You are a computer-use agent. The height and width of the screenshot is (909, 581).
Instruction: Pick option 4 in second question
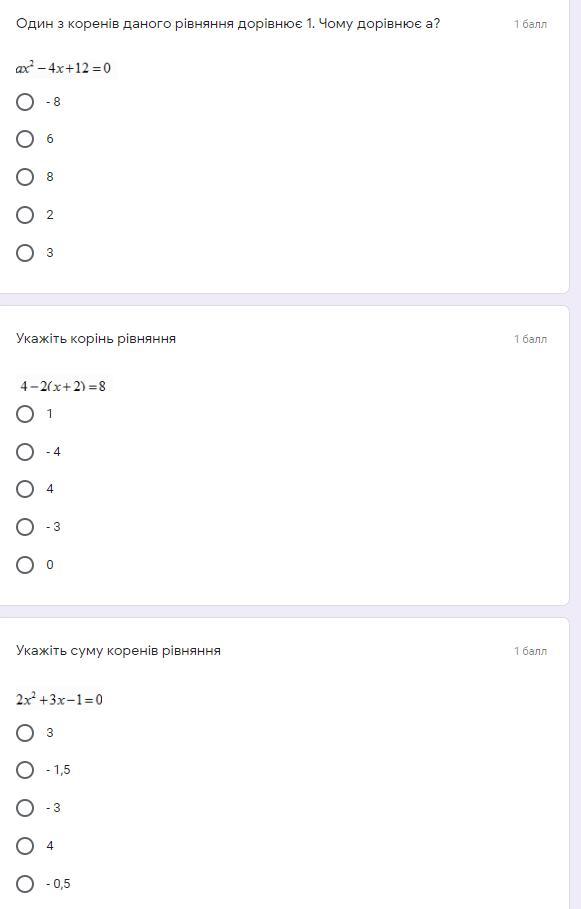pos(25,489)
